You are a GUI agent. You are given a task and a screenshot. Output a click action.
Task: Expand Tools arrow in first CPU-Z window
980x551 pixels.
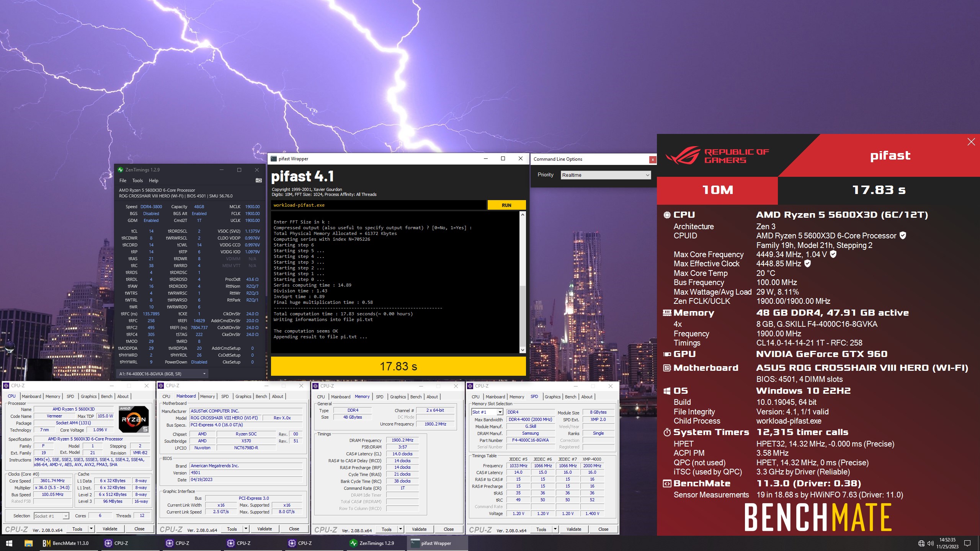pyautogui.click(x=91, y=529)
